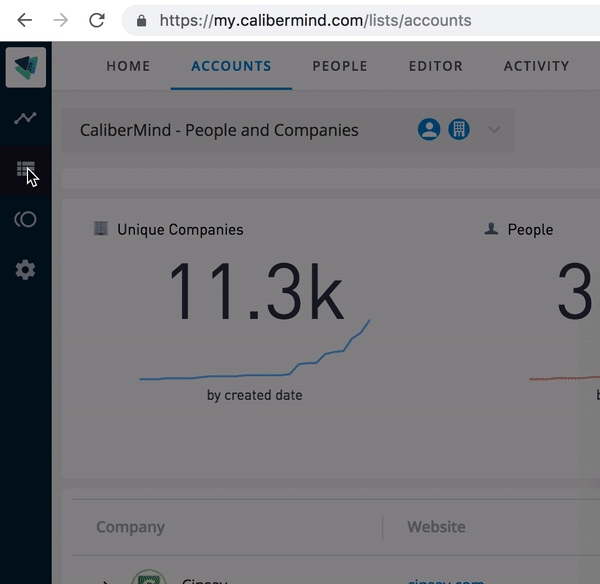
Task: Reload the page with the refresh icon
Action: click(97, 20)
